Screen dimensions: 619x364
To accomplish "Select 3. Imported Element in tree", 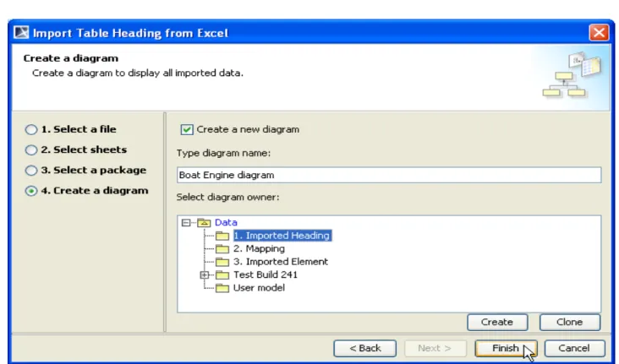I will point(281,262).
